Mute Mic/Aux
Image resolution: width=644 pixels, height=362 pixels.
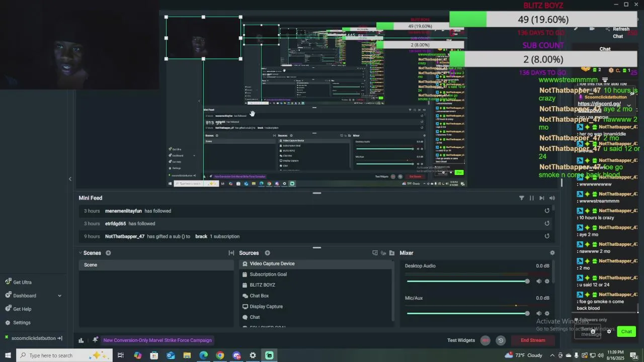tap(539, 314)
